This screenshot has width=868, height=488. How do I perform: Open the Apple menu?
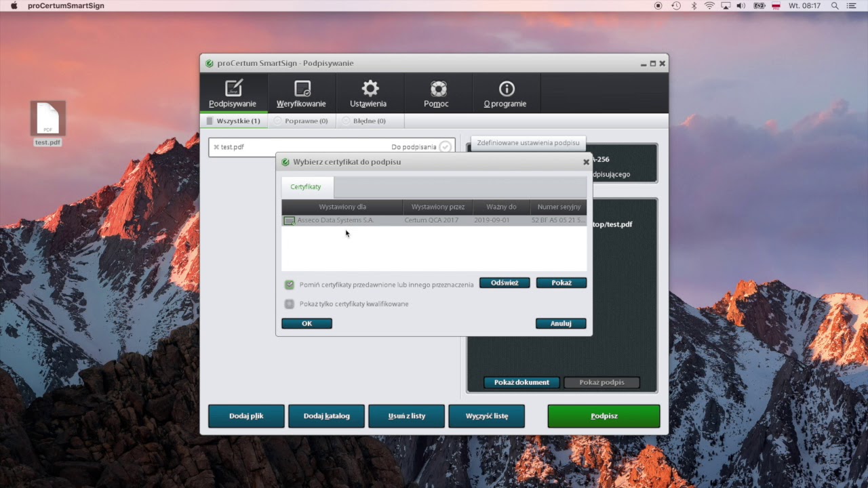coord(14,5)
